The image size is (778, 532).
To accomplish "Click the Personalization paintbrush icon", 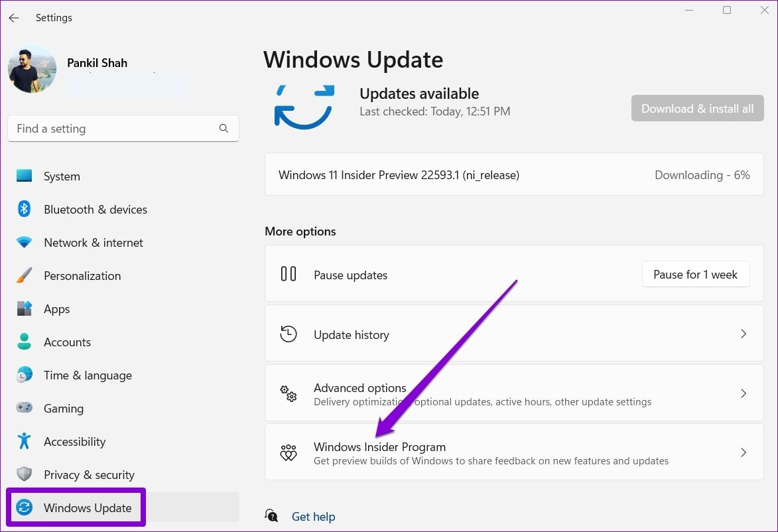I will 24,275.
